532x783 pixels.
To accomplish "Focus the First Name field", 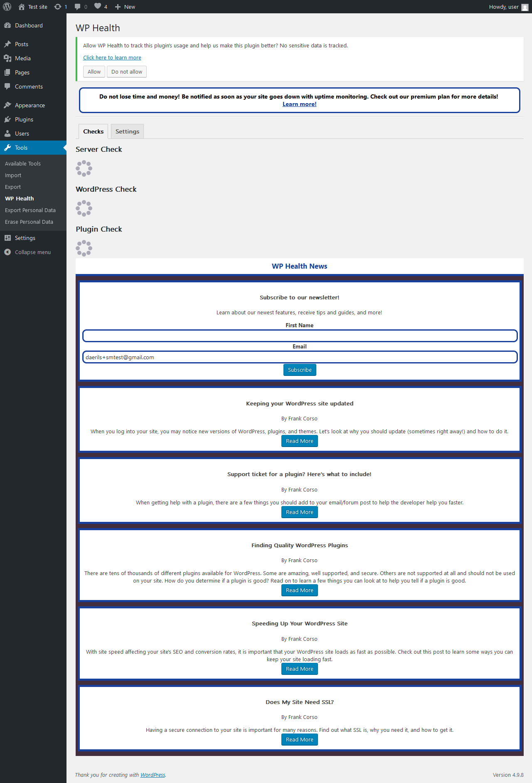I will click(300, 336).
